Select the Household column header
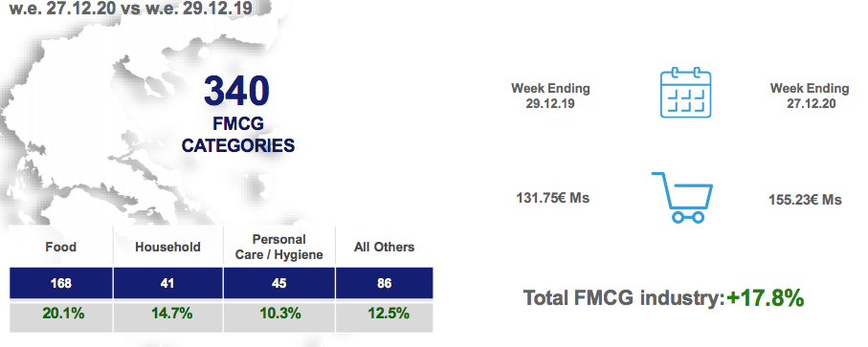868x347 pixels. click(x=167, y=247)
